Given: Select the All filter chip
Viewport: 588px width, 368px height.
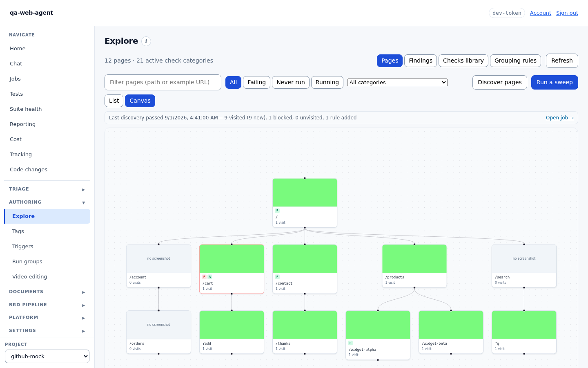Looking at the screenshot, I should [x=233, y=82].
